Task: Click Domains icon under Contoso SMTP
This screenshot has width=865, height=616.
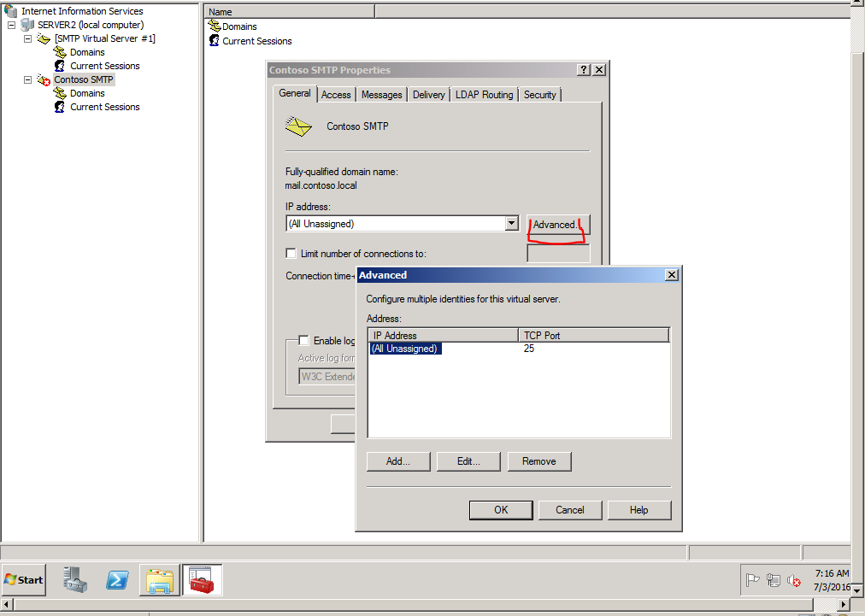Action: click(x=60, y=93)
